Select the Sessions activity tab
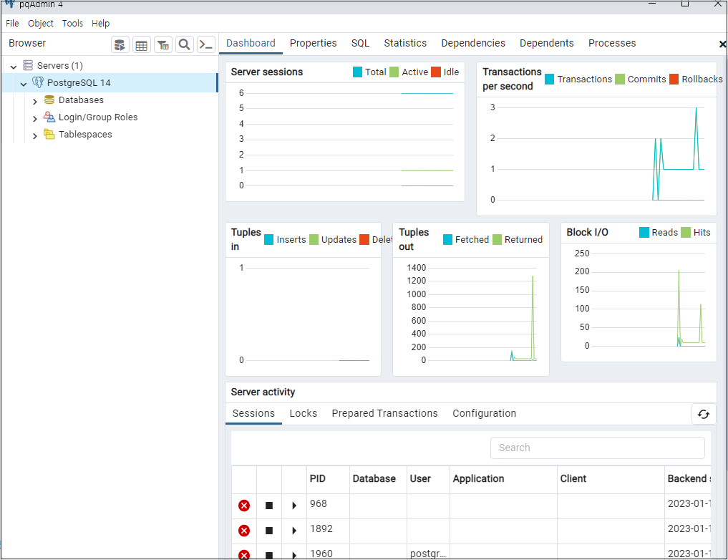728x560 pixels. tap(253, 413)
